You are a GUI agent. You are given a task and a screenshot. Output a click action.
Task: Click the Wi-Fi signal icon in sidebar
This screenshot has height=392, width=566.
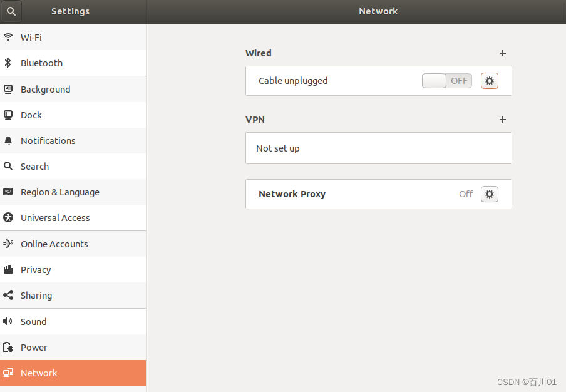(8, 37)
